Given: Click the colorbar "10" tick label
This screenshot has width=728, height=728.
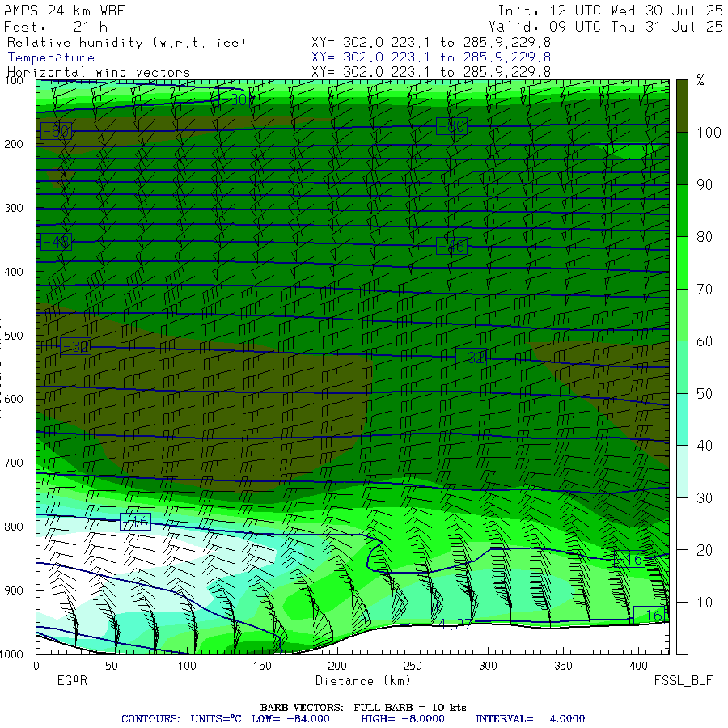Looking at the screenshot, I should pyautogui.click(x=705, y=603).
